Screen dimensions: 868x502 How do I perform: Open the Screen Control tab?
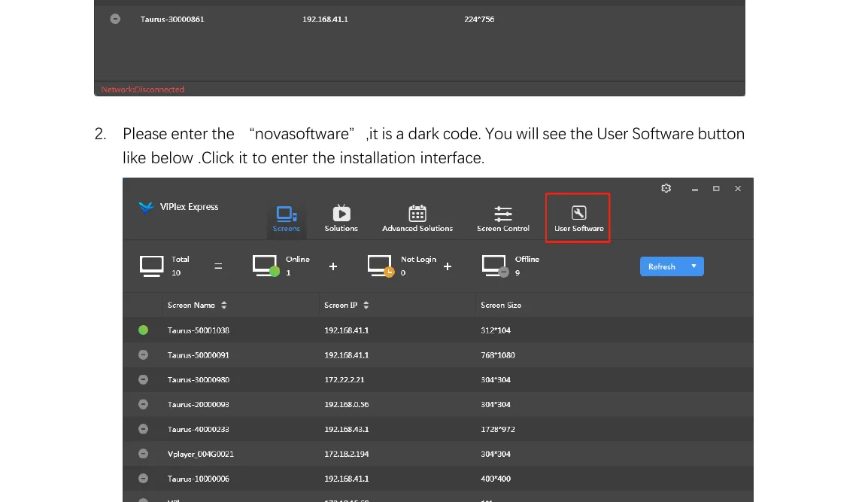[502, 219]
